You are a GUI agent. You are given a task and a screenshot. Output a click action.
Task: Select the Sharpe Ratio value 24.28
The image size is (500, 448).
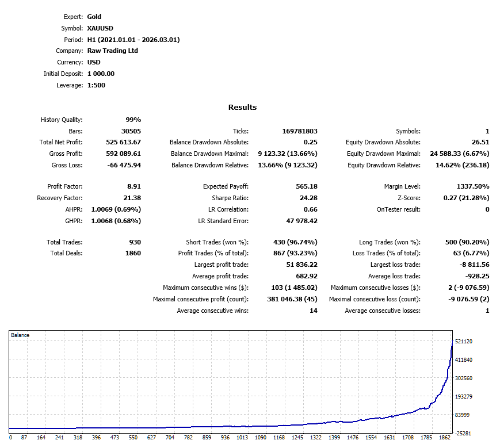(x=308, y=198)
